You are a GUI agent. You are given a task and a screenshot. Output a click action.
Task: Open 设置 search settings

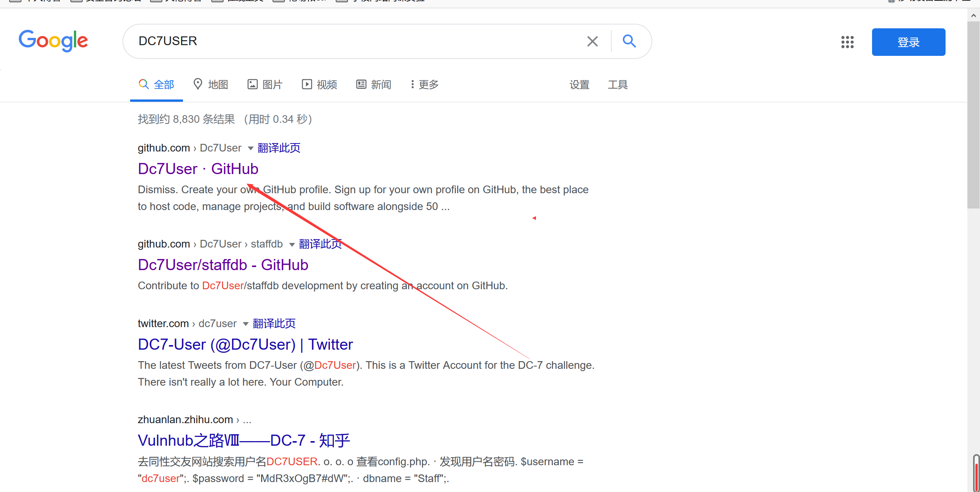pos(579,85)
